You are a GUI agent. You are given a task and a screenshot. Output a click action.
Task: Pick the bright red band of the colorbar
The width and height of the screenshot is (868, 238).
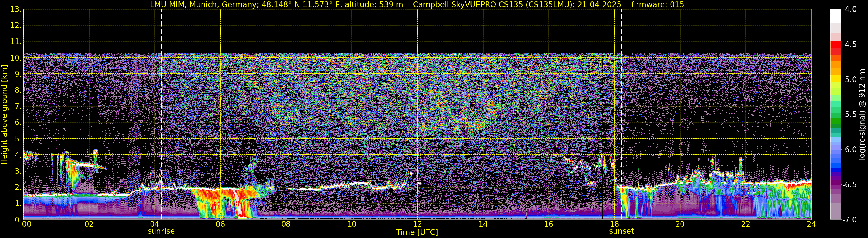click(836, 44)
